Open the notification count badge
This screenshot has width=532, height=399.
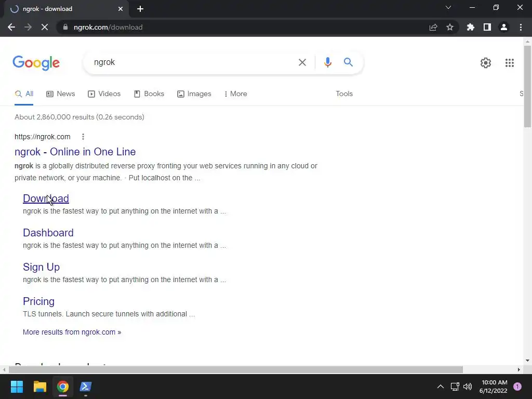pyautogui.click(x=517, y=387)
